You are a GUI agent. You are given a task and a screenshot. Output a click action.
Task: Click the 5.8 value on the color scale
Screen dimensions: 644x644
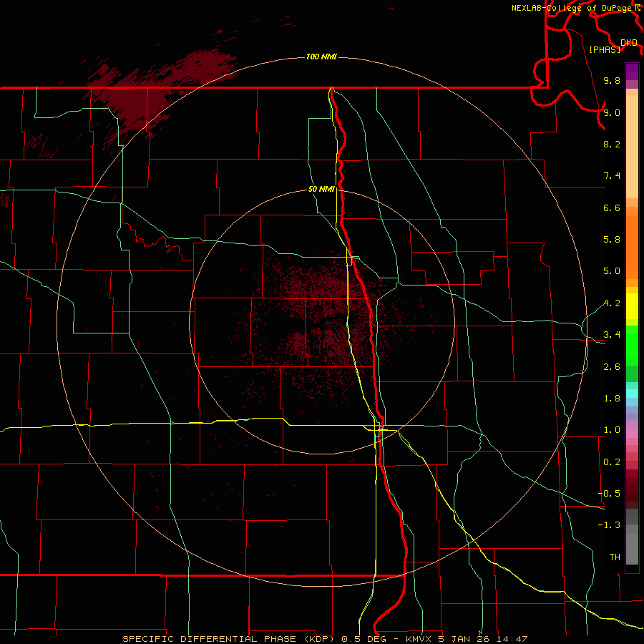click(x=612, y=239)
